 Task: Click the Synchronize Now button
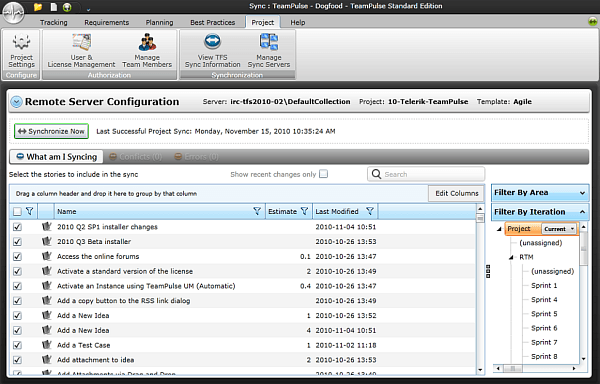pyautogui.click(x=51, y=131)
